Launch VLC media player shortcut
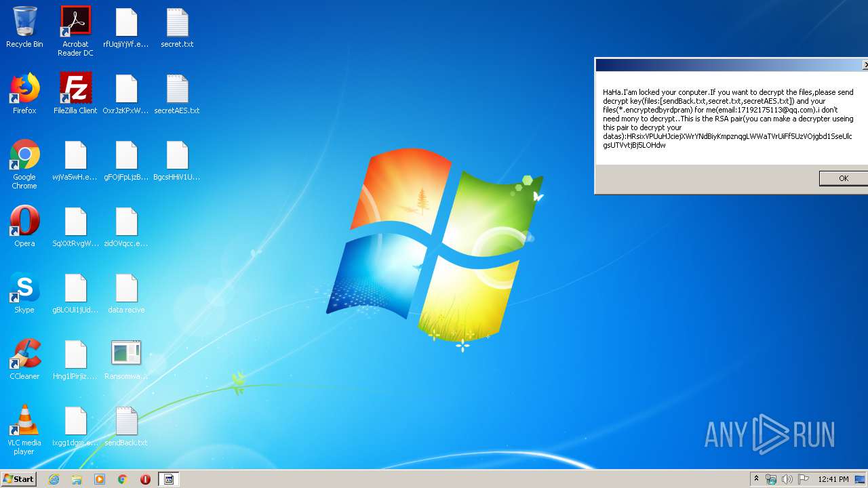868x488 pixels. pyautogui.click(x=24, y=430)
